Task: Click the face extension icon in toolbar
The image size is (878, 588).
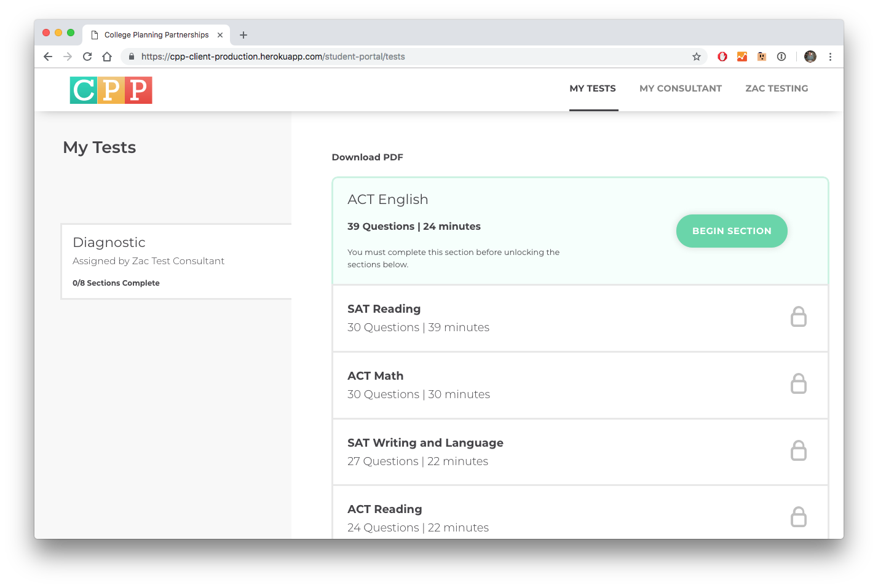Action: pyautogui.click(x=762, y=57)
